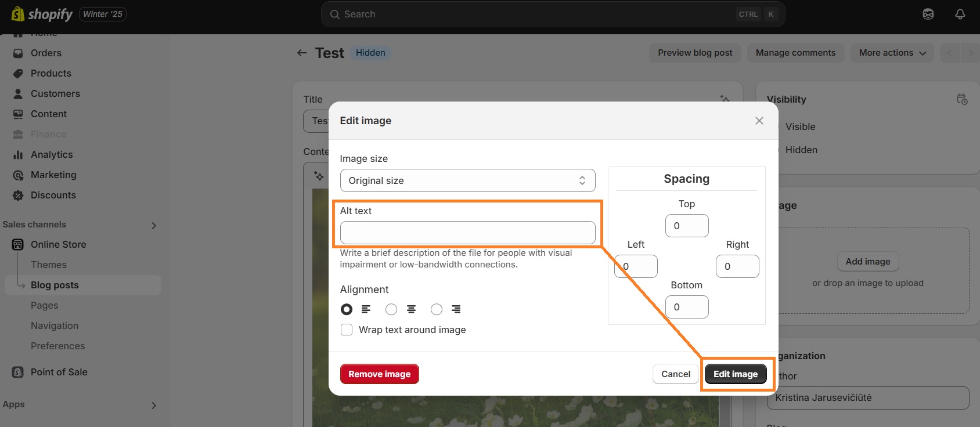Open the notifications bell
Image resolution: width=980 pixels, height=427 pixels.
[960, 14]
